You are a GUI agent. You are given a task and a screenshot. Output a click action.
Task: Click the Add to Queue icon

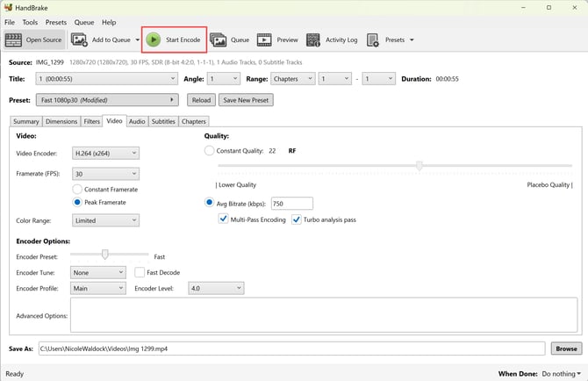(79, 40)
